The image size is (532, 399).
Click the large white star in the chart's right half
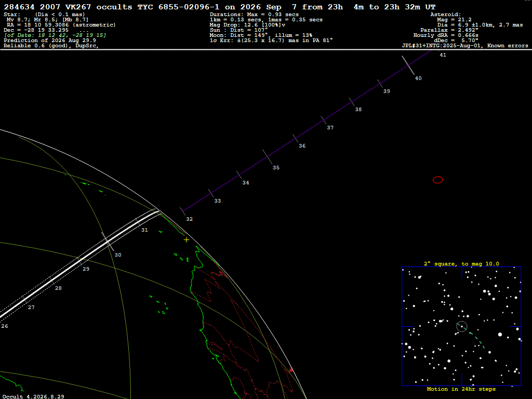(500, 334)
